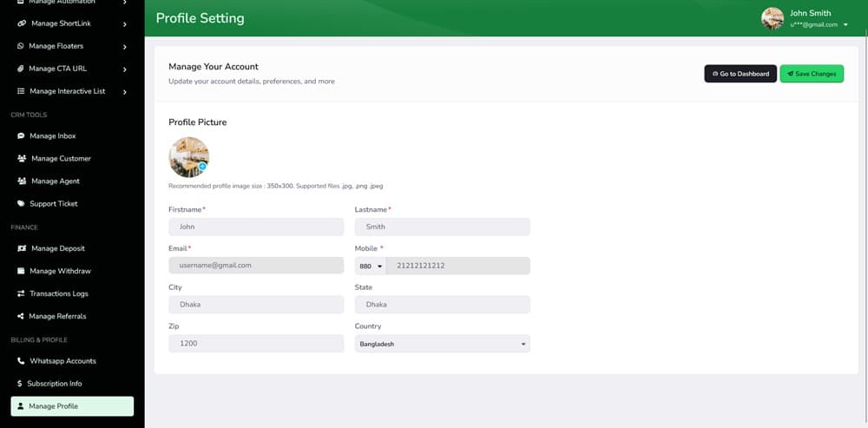Click into the Zip input field

[256, 344]
